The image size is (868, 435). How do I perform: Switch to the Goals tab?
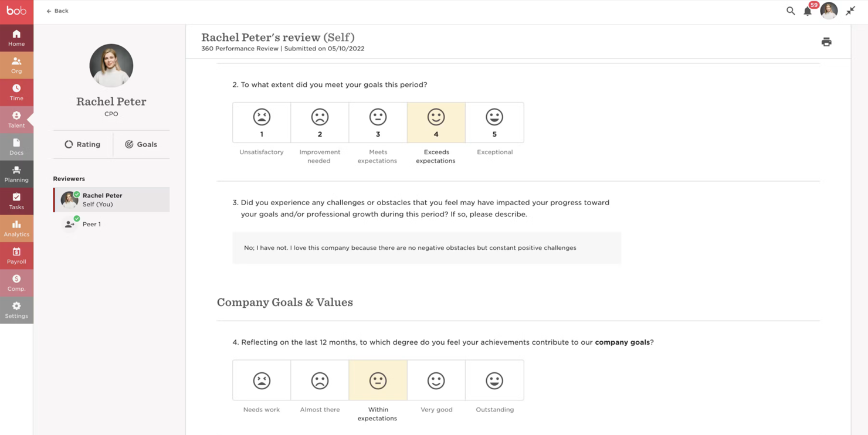pos(141,144)
